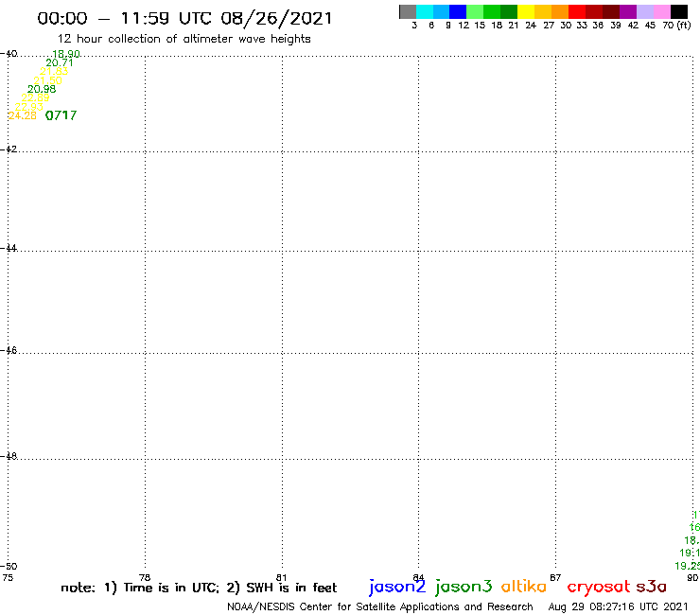
Task: Select the purple swatch in the color scale
Action: (x=628, y=11)
